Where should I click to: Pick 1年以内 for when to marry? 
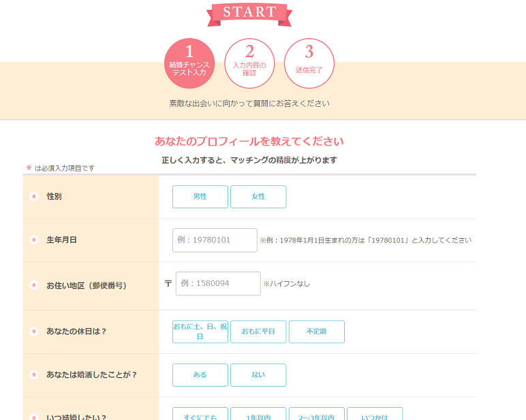pyautogui.click(x=258, y=415)
